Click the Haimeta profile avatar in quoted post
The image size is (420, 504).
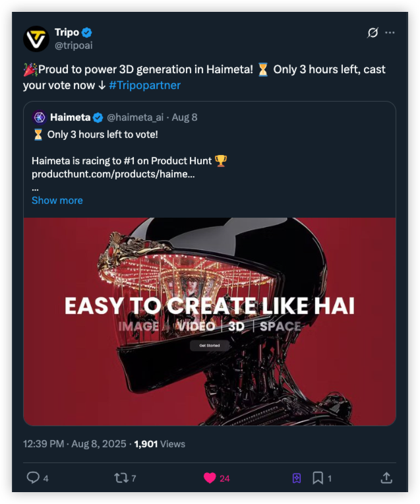(39, 117)
